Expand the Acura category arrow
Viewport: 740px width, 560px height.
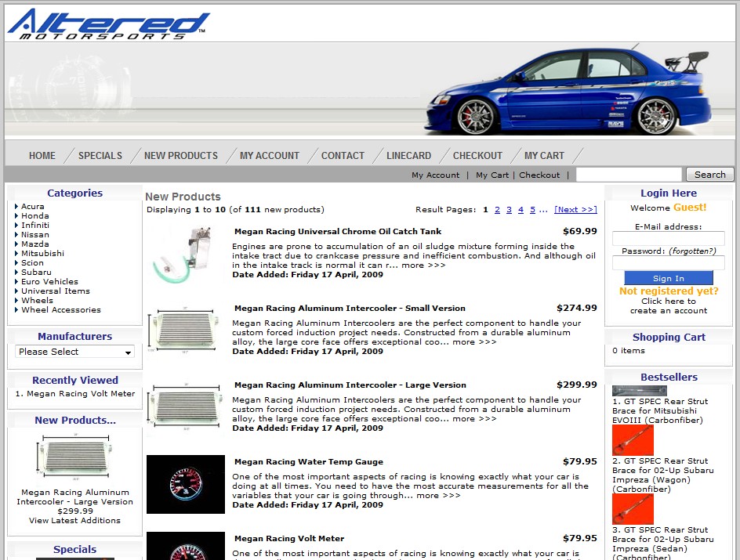click(x=16, y=207)
